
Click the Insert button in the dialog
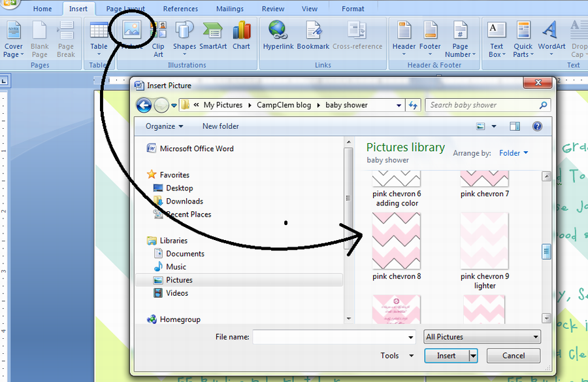pyautogui.click(x=446, y=356)
